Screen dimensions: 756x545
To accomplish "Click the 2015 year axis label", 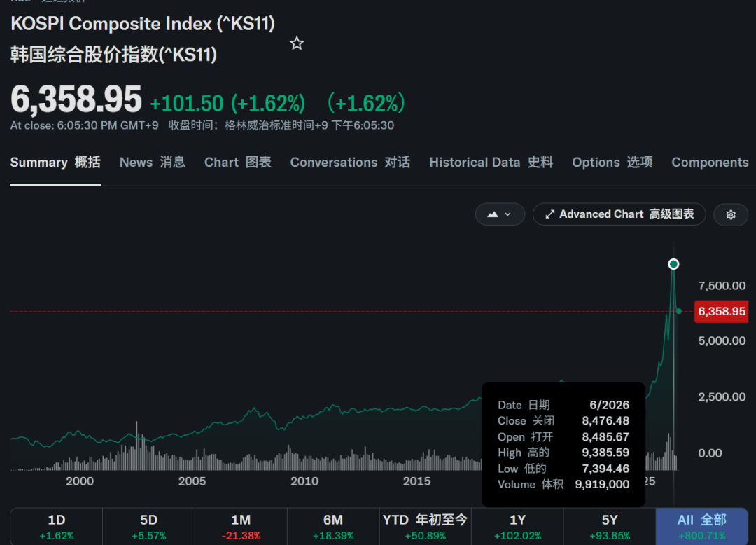I will pyautogui.click(x=416, y=481).
